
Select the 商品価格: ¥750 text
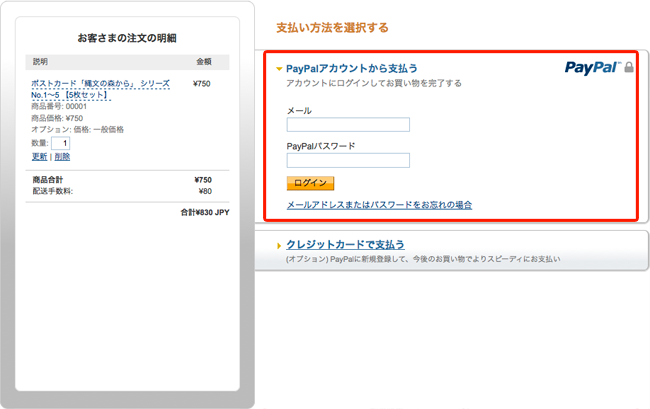[x=57, y=118]
